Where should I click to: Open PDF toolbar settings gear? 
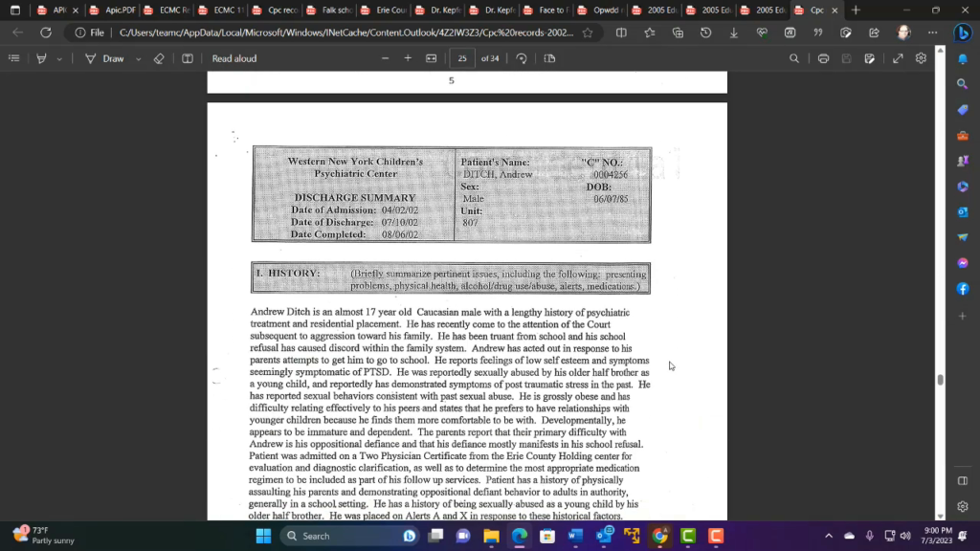tap(921, 58)
